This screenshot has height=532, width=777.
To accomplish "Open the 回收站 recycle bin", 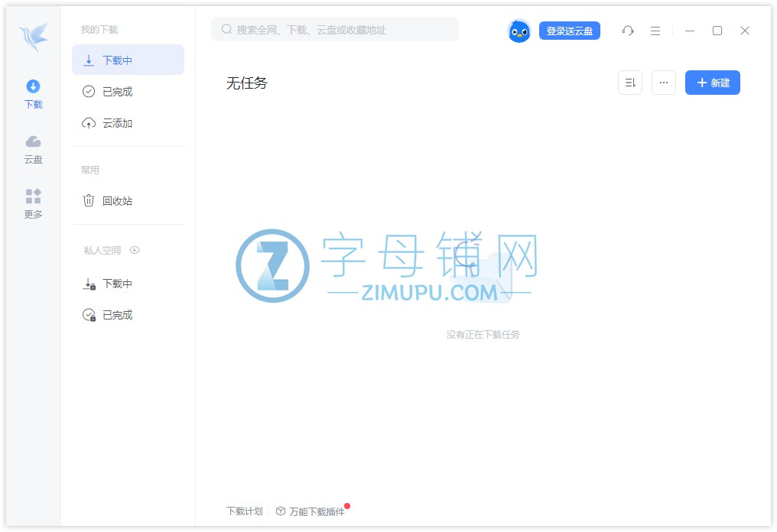I will pos(128,201).
